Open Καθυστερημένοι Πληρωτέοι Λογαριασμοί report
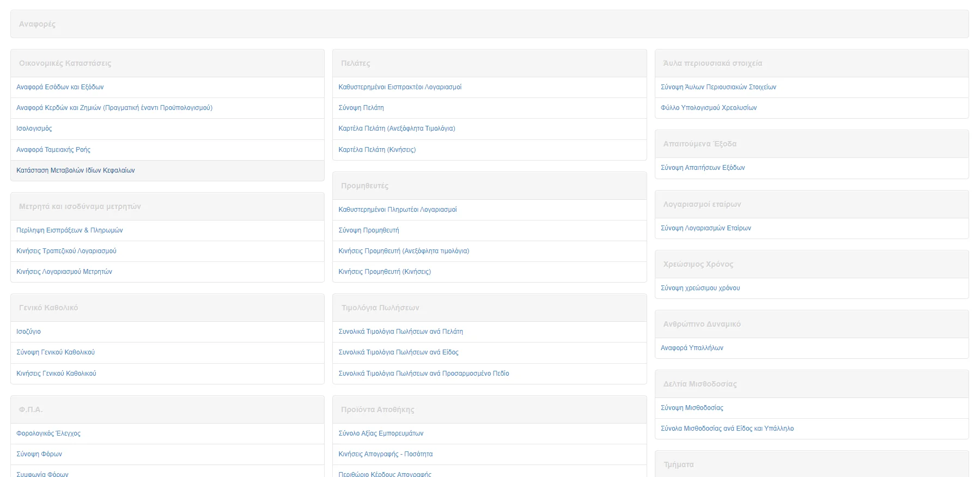The image size is (980, 477). tap(398, 210)
